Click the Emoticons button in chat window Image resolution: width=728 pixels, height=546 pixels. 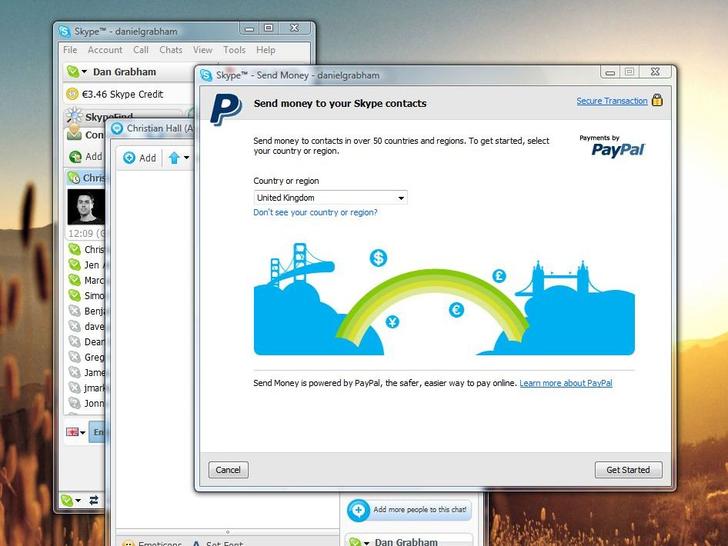point(152,542)
